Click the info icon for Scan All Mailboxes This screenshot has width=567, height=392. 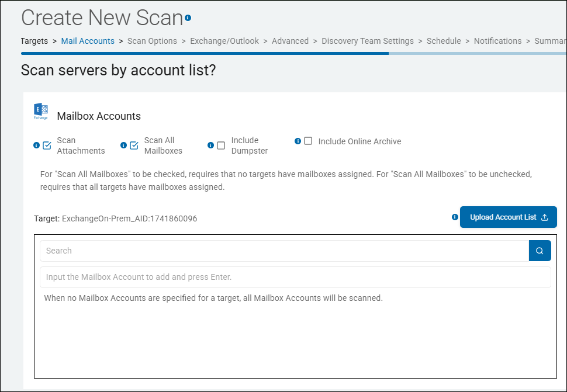click(124, 145)
